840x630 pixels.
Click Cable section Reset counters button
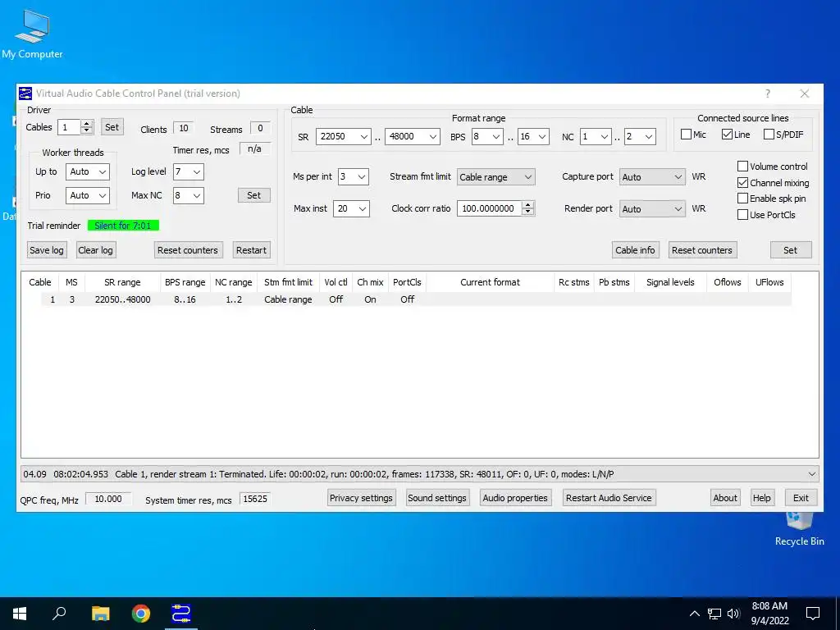point(702,250)
